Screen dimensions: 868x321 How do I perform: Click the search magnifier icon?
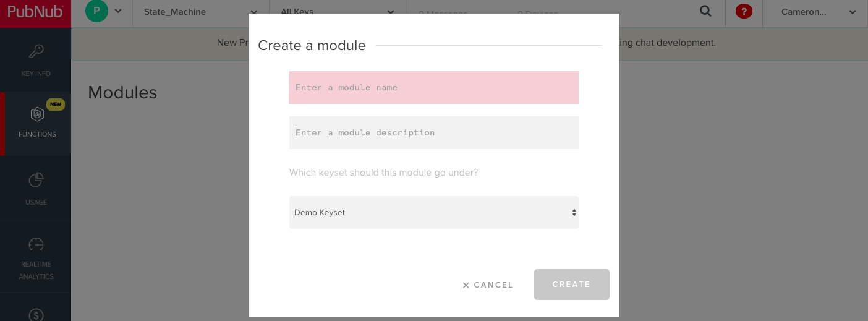pyautogui.click(x=705, y=11)
